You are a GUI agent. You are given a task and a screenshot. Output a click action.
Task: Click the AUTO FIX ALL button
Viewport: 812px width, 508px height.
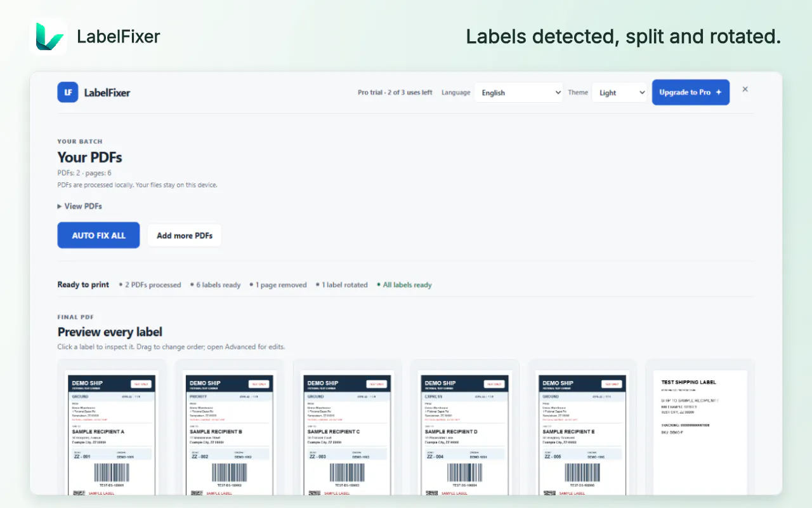98,235
